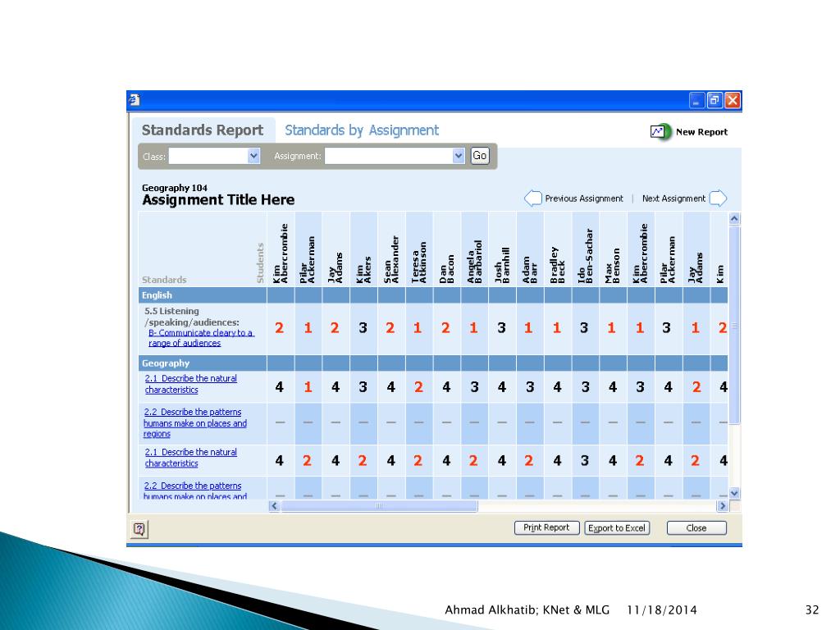Click the 5.5 Listening /speaking/audiences text
The image size is (840, 630).
click(191, 317)
